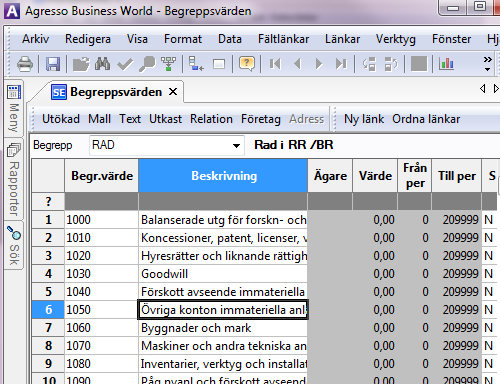This screenshot has height=384, width=500.
Task: Select row 4 Goodwill description cell
Action: (x=223, y=274)
